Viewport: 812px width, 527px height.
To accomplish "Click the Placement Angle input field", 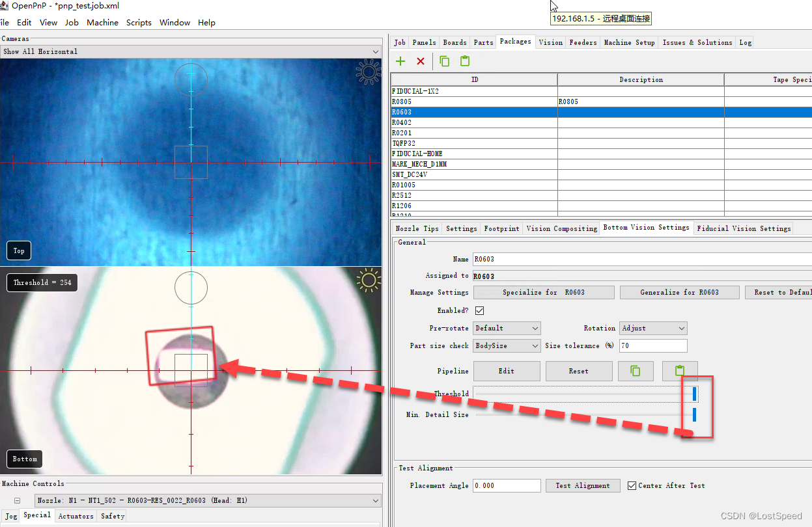I will 507,485.
